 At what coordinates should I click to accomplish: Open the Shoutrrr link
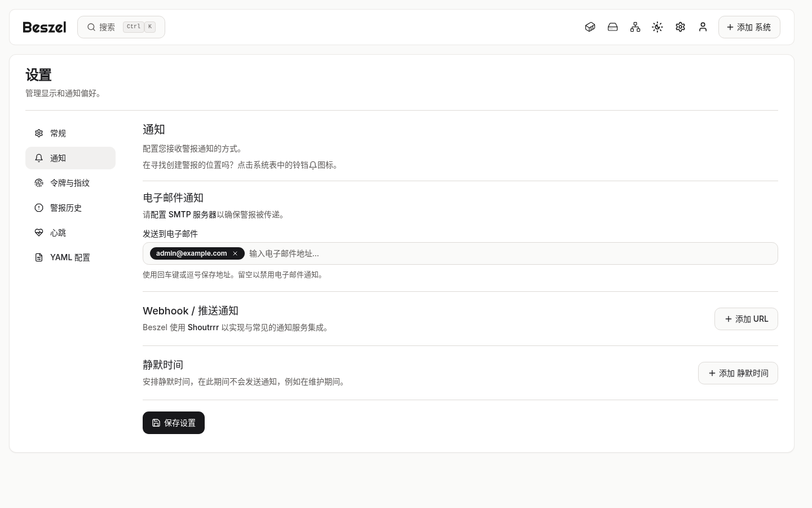point(203,327)
